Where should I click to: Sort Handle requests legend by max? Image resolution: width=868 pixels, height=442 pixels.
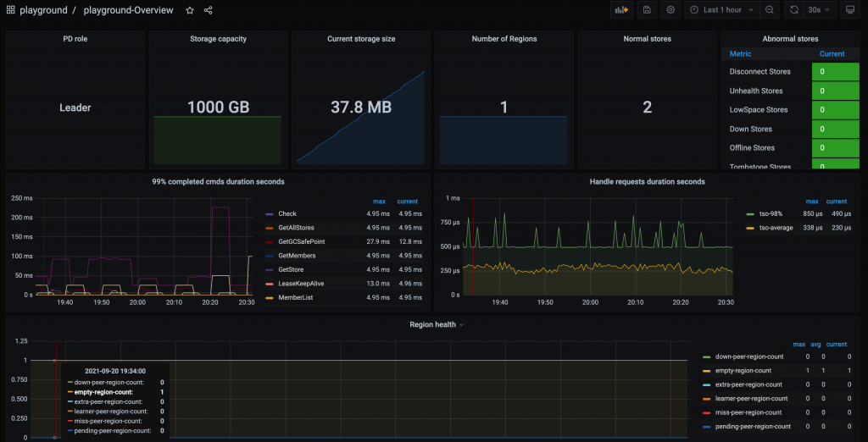click(812, 202)
